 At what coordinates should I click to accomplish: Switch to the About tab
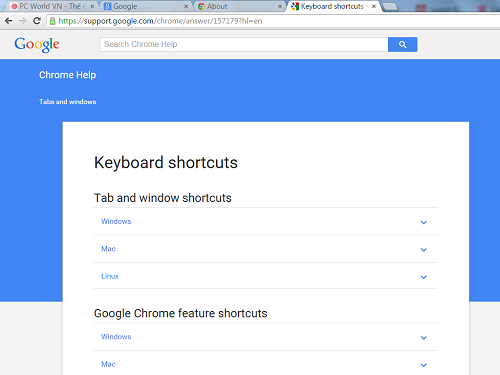click(240, 6)
